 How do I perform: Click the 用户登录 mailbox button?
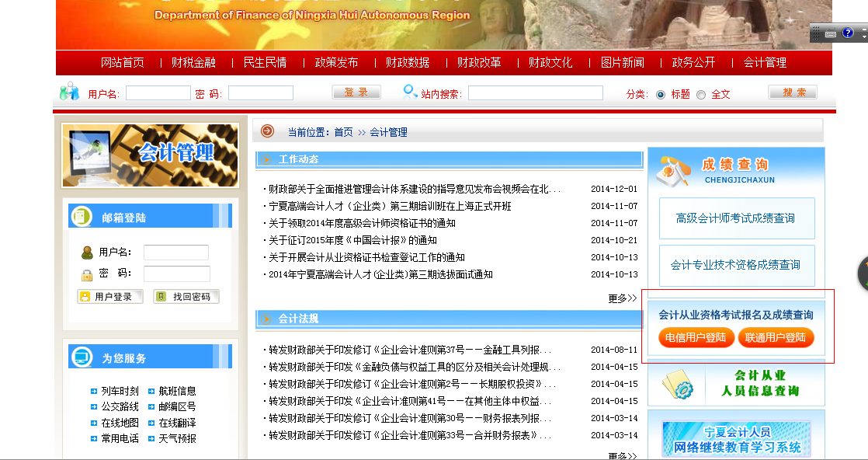(x=110, y=297)
